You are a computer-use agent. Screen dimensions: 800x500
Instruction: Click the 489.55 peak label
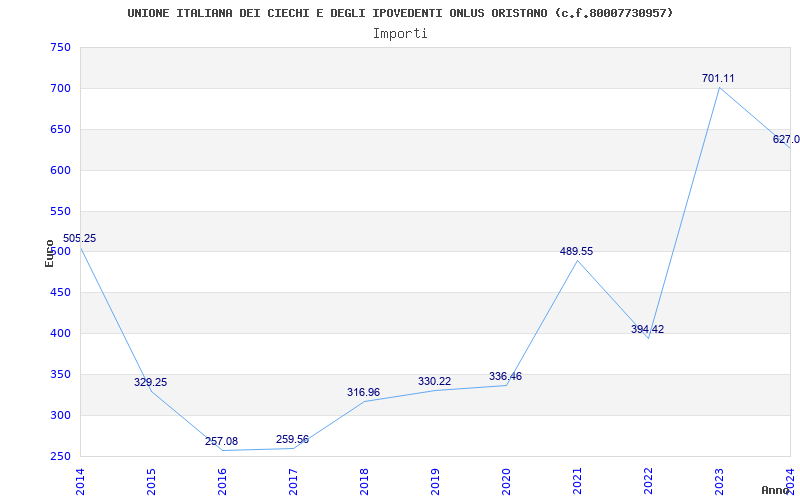point(576,251)
